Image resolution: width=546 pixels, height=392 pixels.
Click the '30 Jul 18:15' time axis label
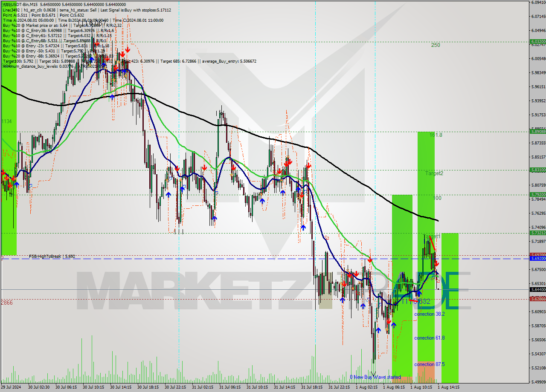click(x=148, y=387)
